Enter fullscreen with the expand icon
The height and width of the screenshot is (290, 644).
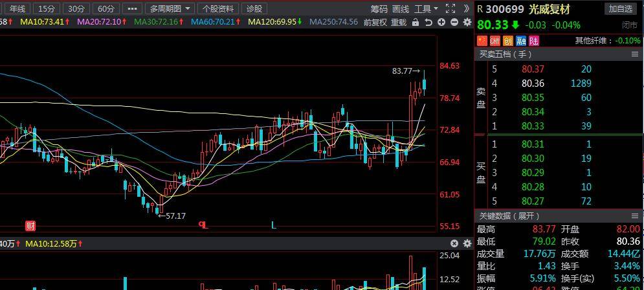click(x=451, y=8)
